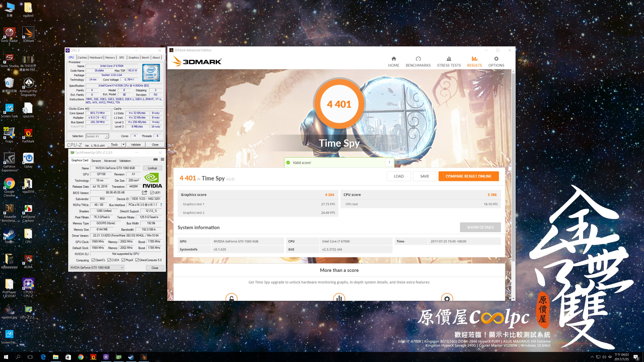Open Edge browser from taskbar
The width and height of the screenshot is (644, 362).
(43, 357)
